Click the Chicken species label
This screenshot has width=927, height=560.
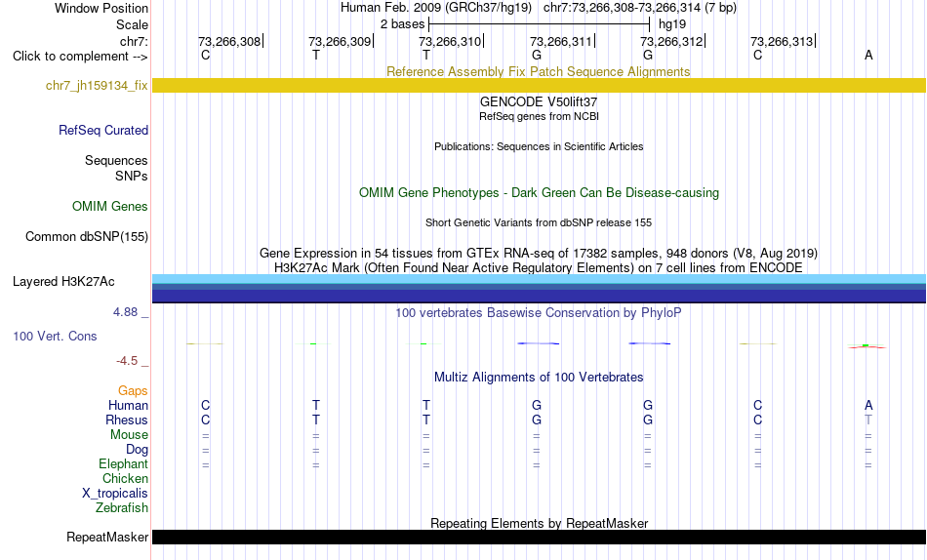[x=125, y=479]
